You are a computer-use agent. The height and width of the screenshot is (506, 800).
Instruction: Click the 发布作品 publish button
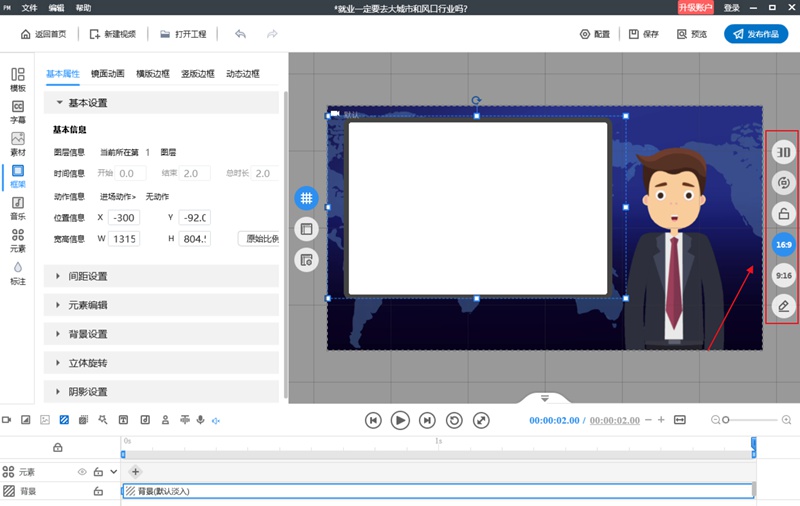[756, 34]
